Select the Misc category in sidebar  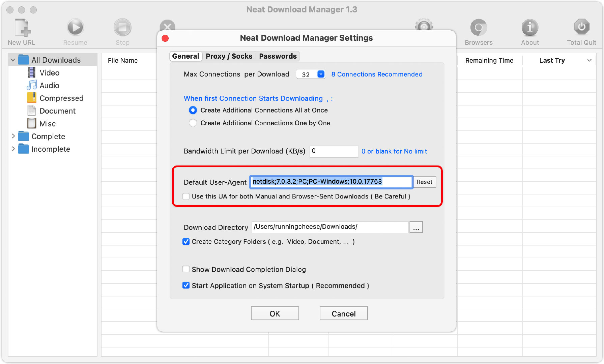(47, 124)
